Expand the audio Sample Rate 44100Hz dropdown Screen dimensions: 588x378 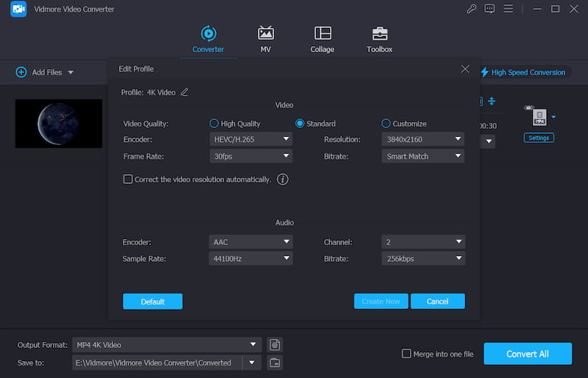pyautogui.click(x=251, y=258)
